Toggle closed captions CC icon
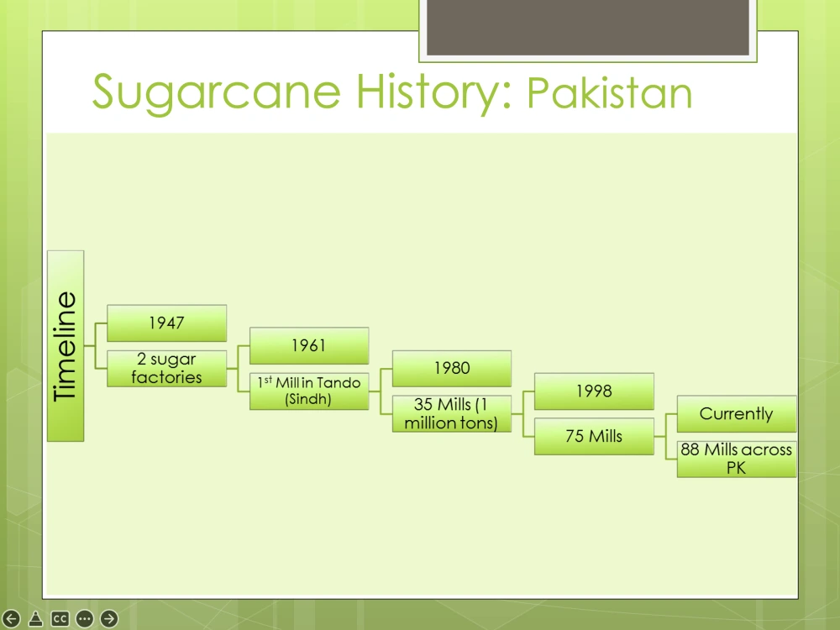The image size is (840, 630). coord(60,619)
